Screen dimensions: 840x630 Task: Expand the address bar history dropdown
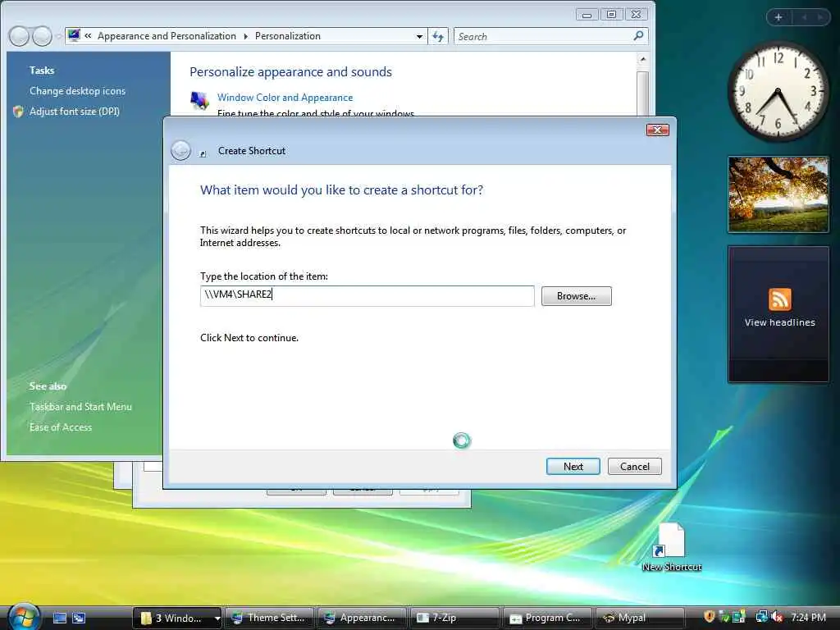[419, 36]
